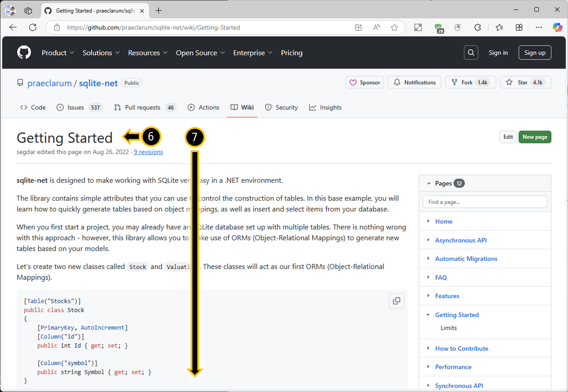Click the extension icon with badge 28
This screenshot has height=392, width=568.
point(438,28)
